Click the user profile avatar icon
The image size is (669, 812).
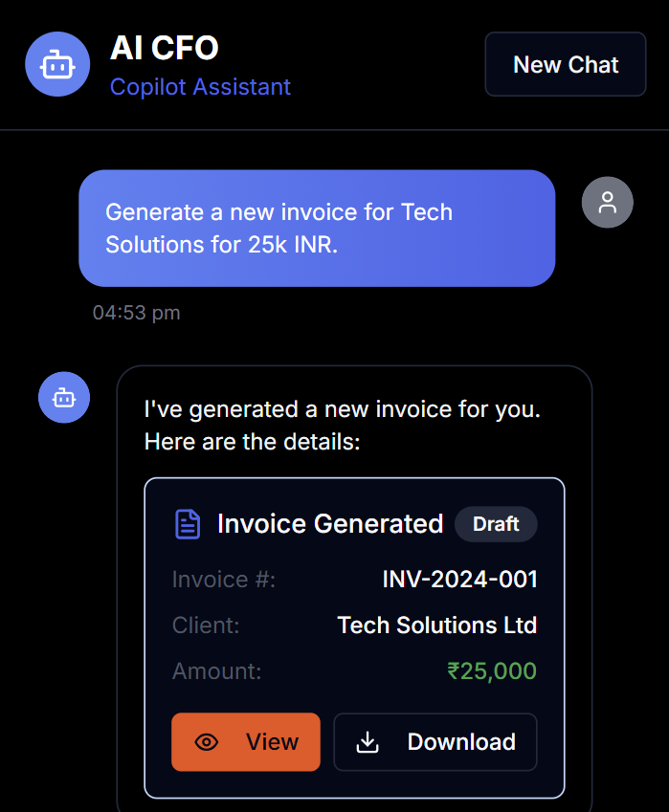608,203
